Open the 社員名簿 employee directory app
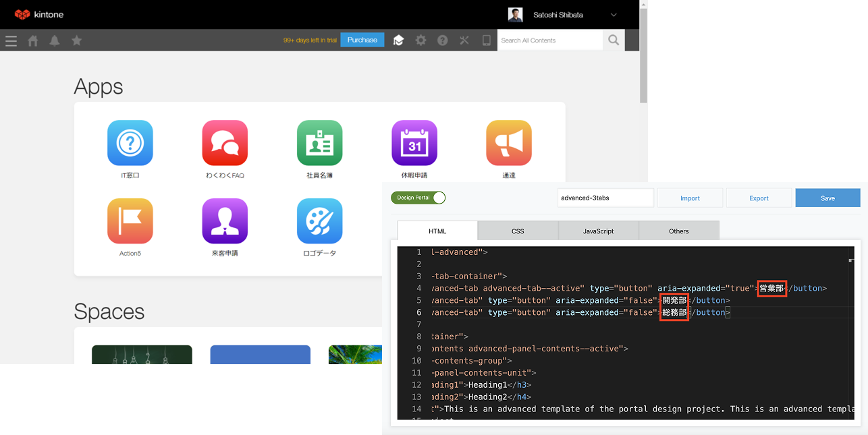The width and height of the screenshot is (868, 435). tap(319, 143)
